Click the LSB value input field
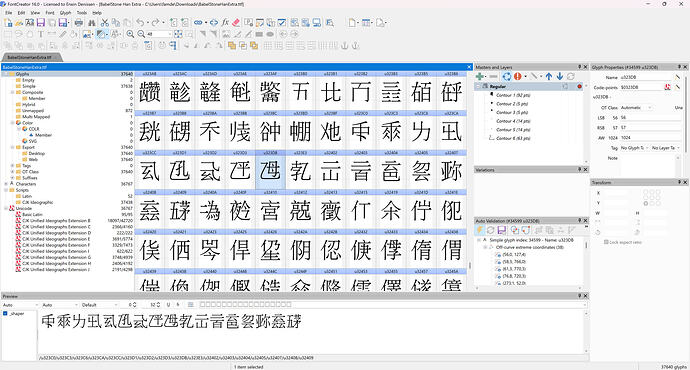 pos(650,117)
